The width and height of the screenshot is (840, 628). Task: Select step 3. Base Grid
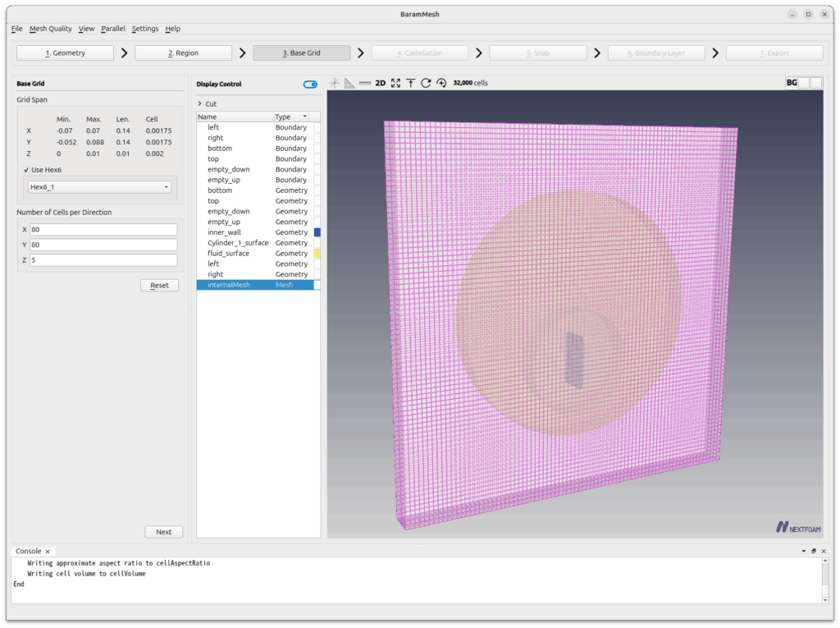point(302,53)
